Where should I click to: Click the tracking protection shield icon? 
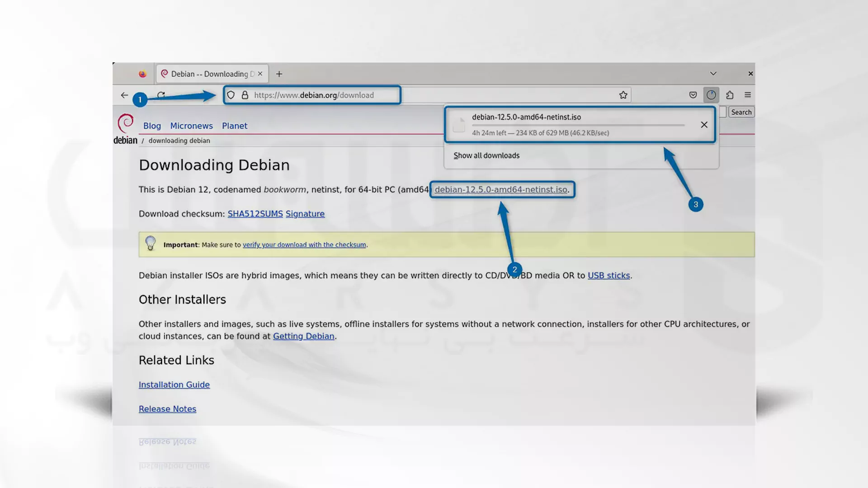231,95
